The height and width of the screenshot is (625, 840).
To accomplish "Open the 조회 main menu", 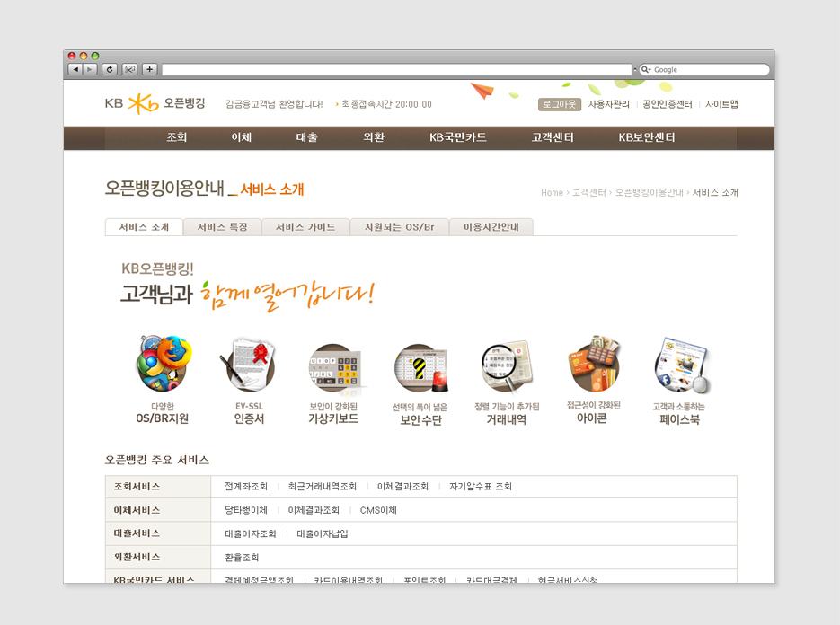I will pyautogui.click(x=177, y=137).
